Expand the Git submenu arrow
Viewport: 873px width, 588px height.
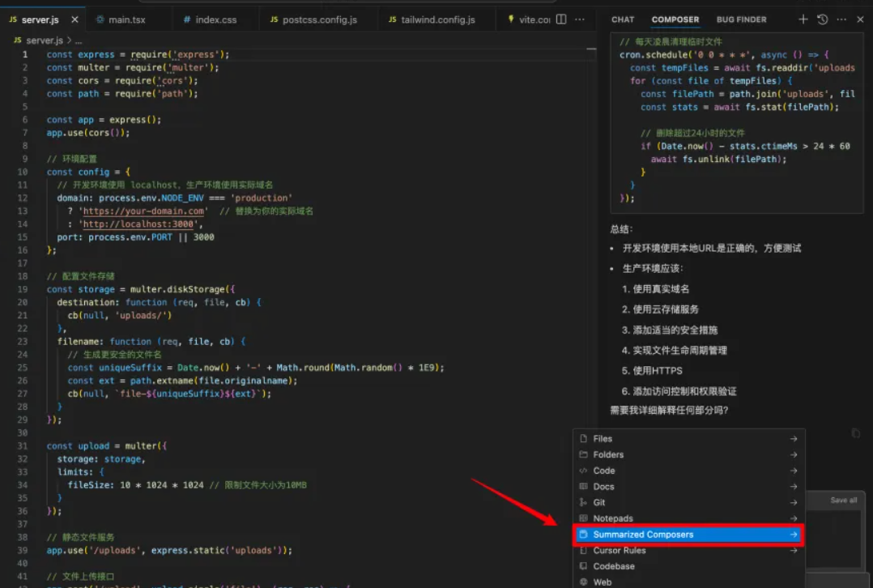794,502
